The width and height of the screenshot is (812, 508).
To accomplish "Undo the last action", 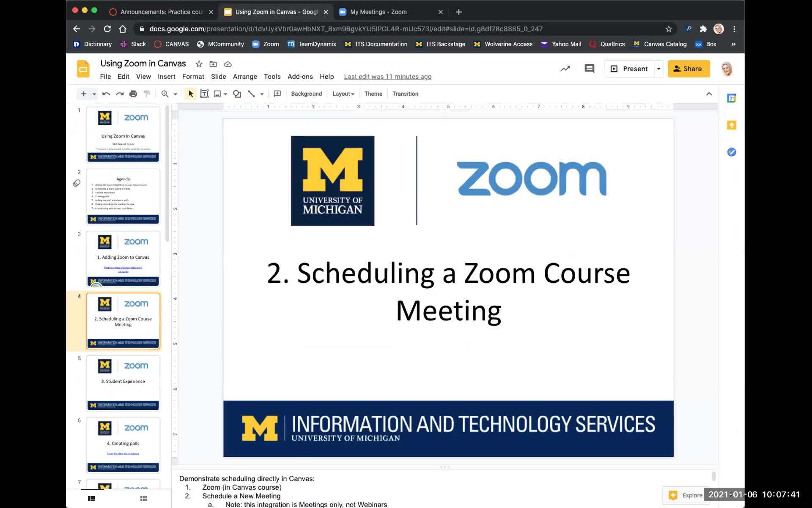I will click(x=106, y=94).
